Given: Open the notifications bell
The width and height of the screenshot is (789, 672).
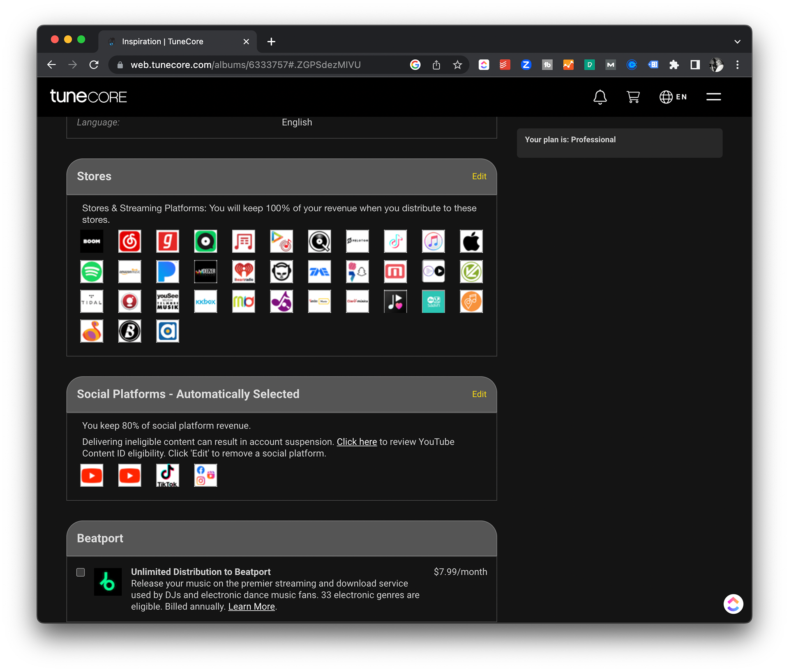Looking at the screenshot, I should 600,97.
